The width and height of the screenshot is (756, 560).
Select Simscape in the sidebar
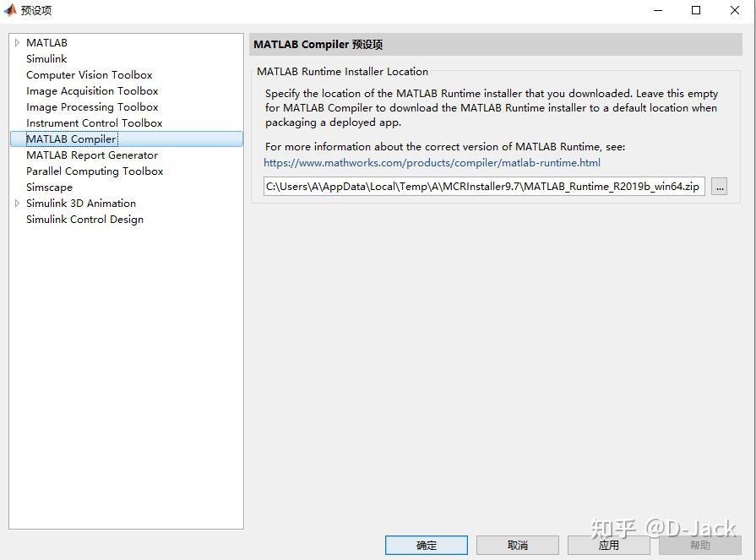(49, 187)
